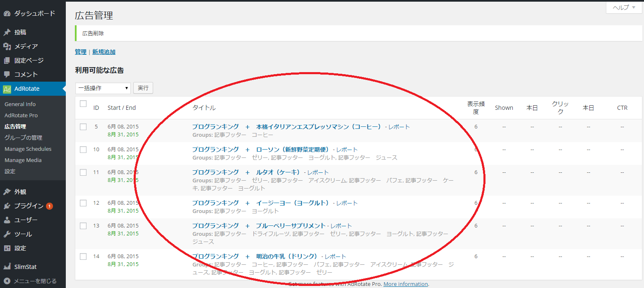Open ad title ブルーベリーサプリメント
The width and height of the screenshot is (644, 288).
[x=259, y=226]
